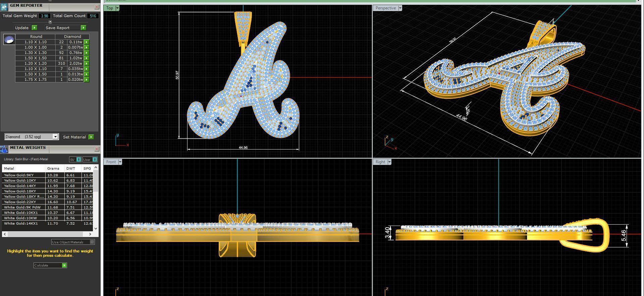Image resolution: width=644 pixels, height=296 pixels.
Task: Click green arrow for 2.02tw gem row
Action: point(87,63)
